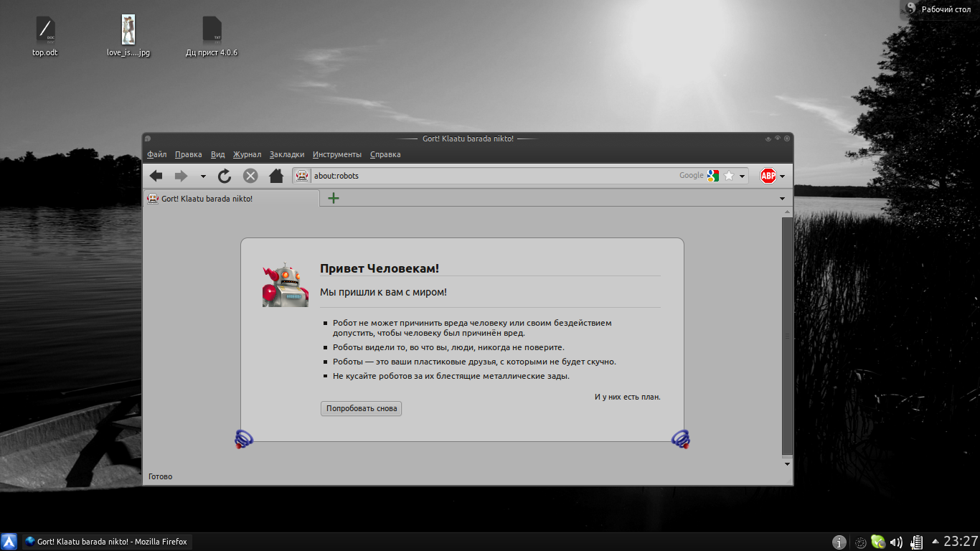Reload the page with the refresh icon
This screenshot has width=980, height=551.
(225, 176)
